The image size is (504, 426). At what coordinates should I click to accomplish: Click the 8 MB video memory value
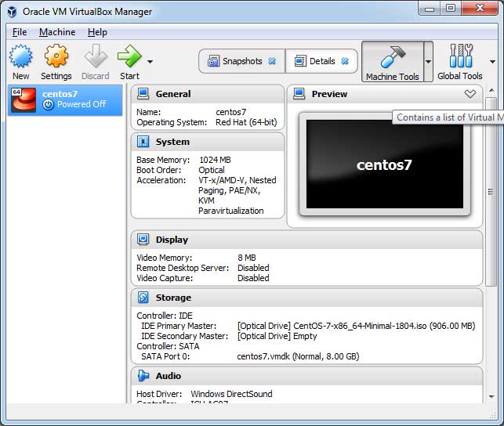pyautogui.click(x=247, y=258)
